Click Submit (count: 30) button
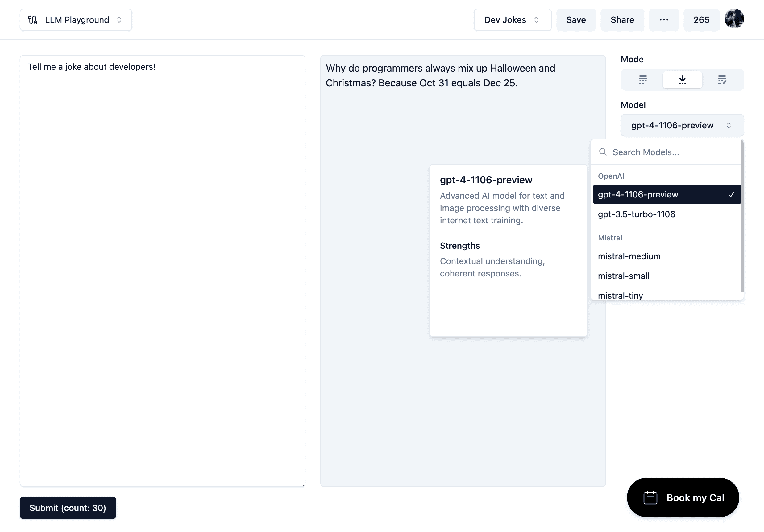The height and width of the screenshot is (532, 764). click(68, 508)
